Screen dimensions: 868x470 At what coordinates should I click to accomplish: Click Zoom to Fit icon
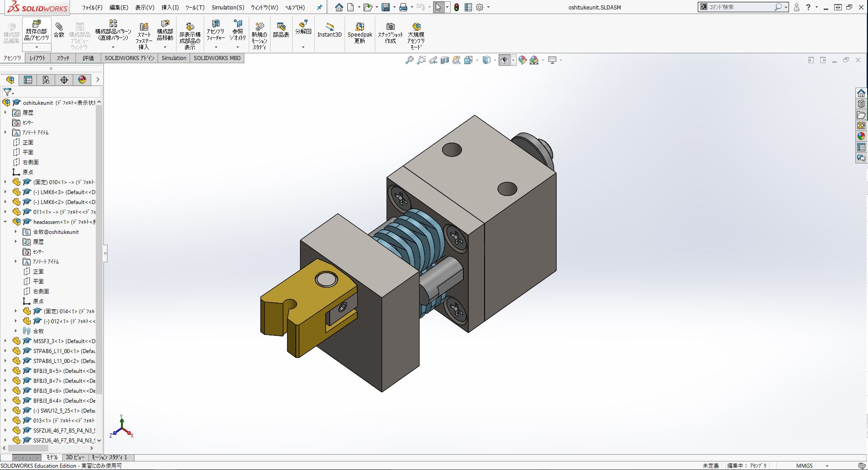point(409,60)
